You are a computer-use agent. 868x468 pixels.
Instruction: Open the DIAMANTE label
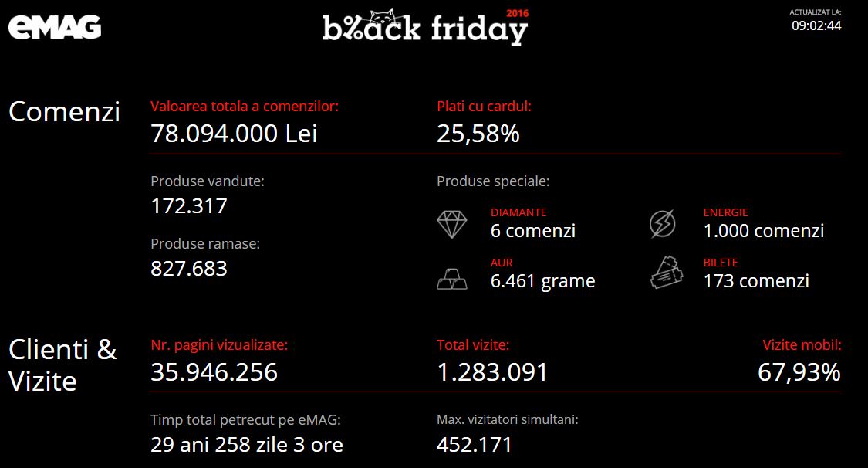point(518,212)
